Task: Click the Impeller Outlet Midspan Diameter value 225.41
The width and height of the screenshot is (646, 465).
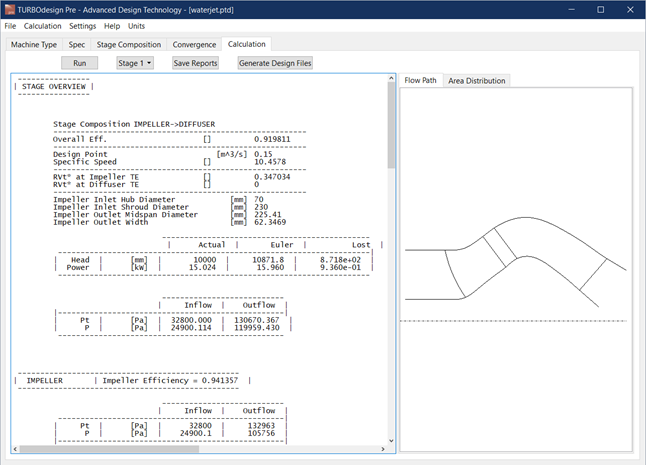Action: tap(267, 215)
